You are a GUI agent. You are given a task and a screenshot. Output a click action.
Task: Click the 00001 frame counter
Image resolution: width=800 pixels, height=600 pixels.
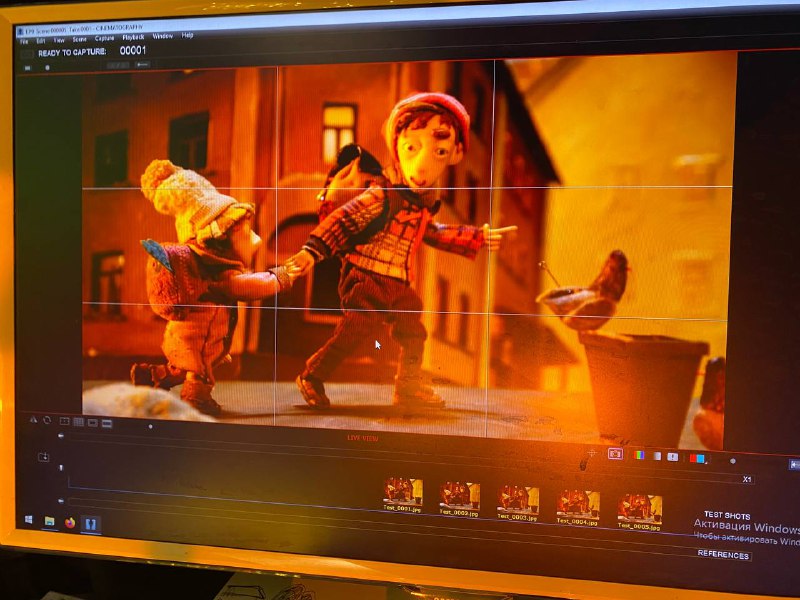(133, 51)
